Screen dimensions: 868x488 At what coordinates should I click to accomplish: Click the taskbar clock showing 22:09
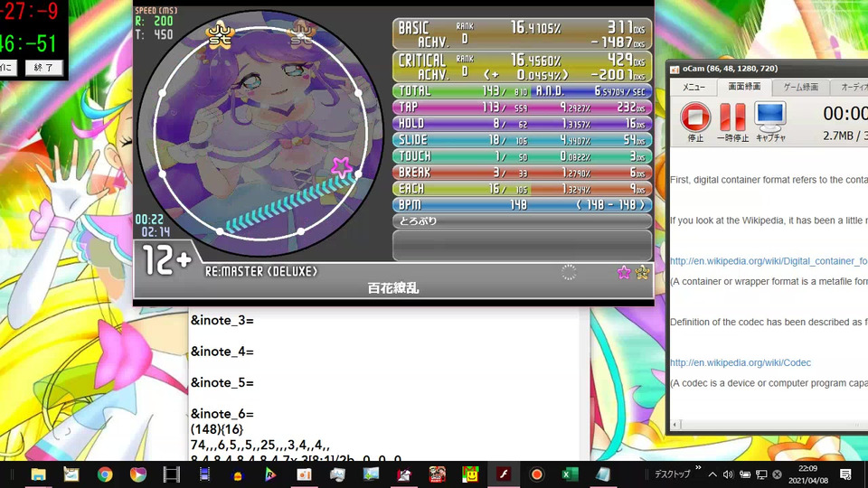(x=807, y=474)
